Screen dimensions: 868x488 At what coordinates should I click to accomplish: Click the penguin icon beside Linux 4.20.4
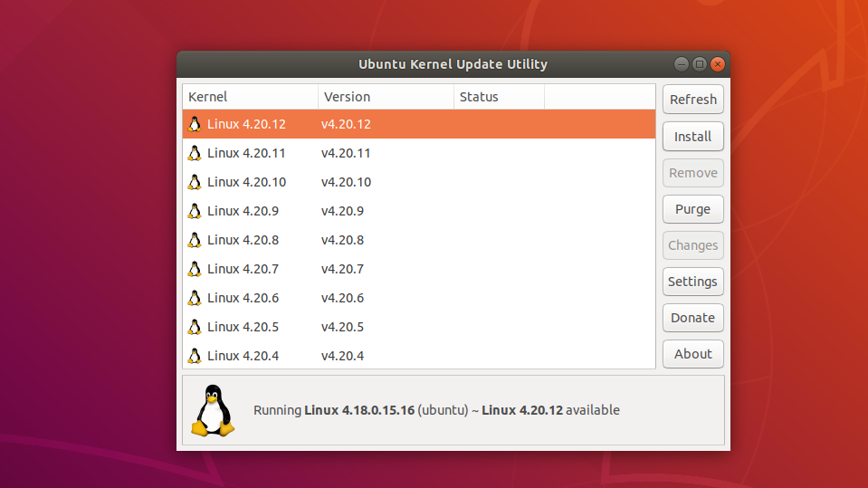pyautogui.click(x=195, y=356)
